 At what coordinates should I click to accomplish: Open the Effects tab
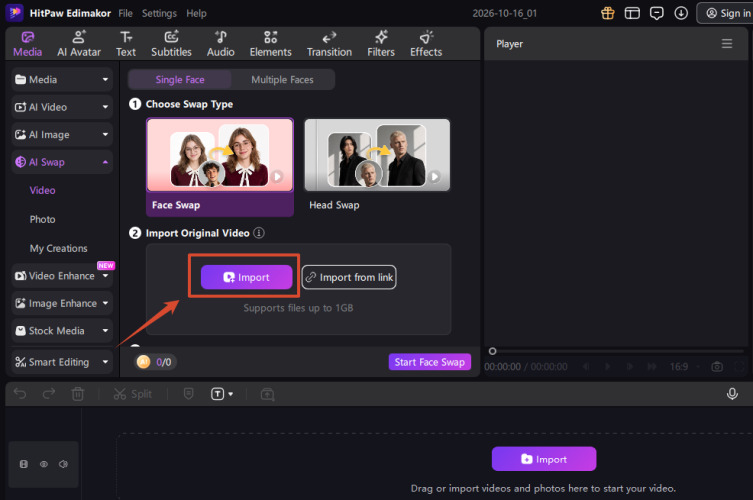(426, 44)
